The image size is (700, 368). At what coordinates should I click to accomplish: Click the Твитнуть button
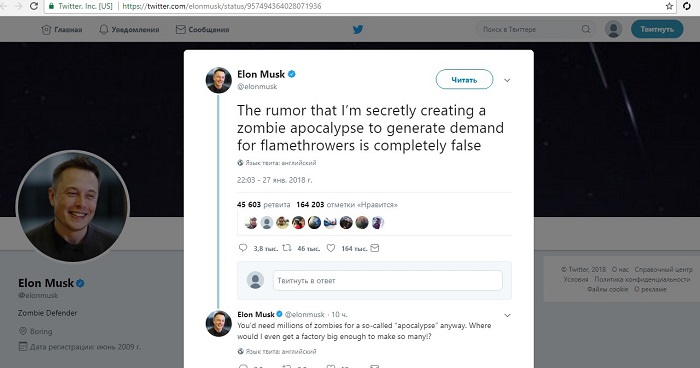point(657,29)
